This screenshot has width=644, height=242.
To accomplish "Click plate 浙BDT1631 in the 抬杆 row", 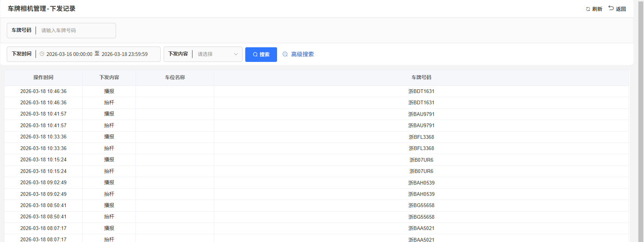I will pos(421,102).
